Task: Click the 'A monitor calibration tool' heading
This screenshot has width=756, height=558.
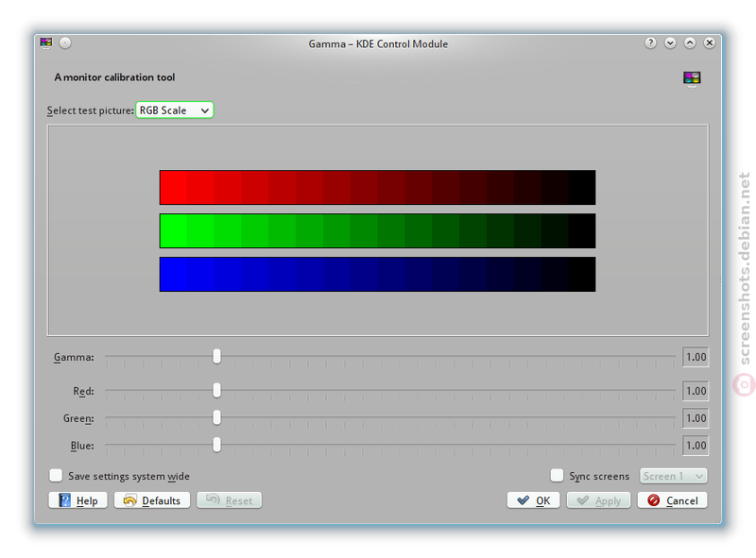Action: coord(114,77)
